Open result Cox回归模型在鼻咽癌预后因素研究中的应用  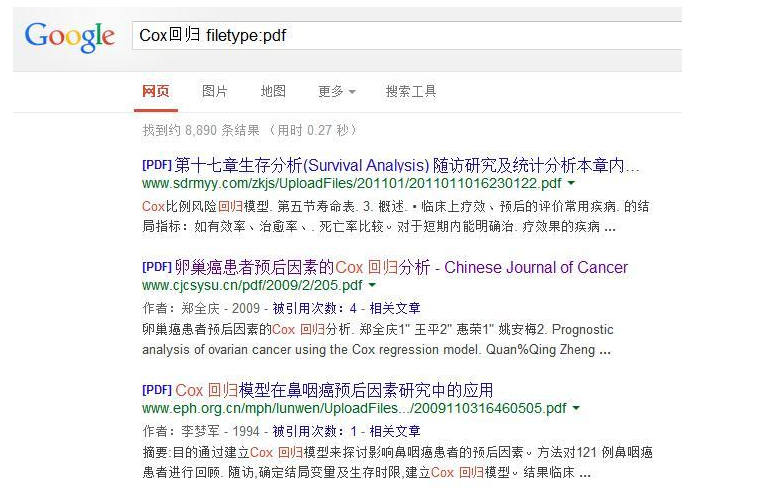click(334, 390)
